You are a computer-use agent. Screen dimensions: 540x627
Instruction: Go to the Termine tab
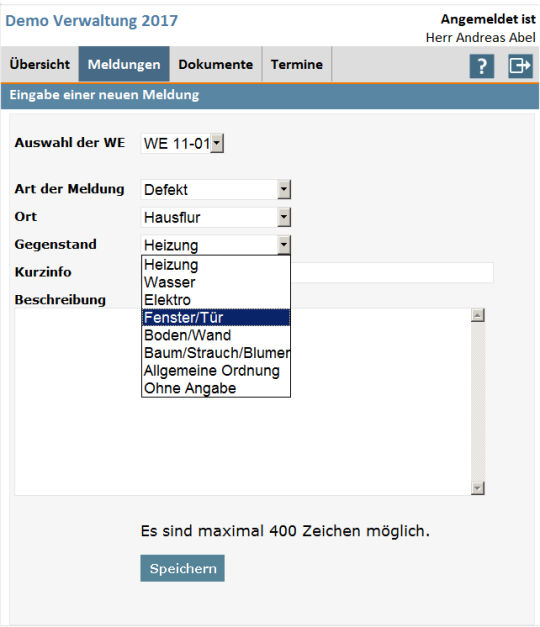[297, 64]
